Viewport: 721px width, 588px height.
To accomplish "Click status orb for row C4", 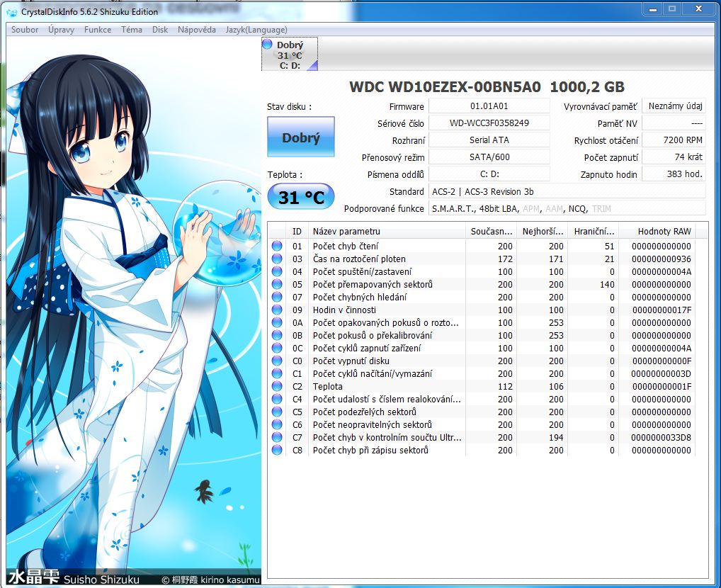I will click(277, 399).
